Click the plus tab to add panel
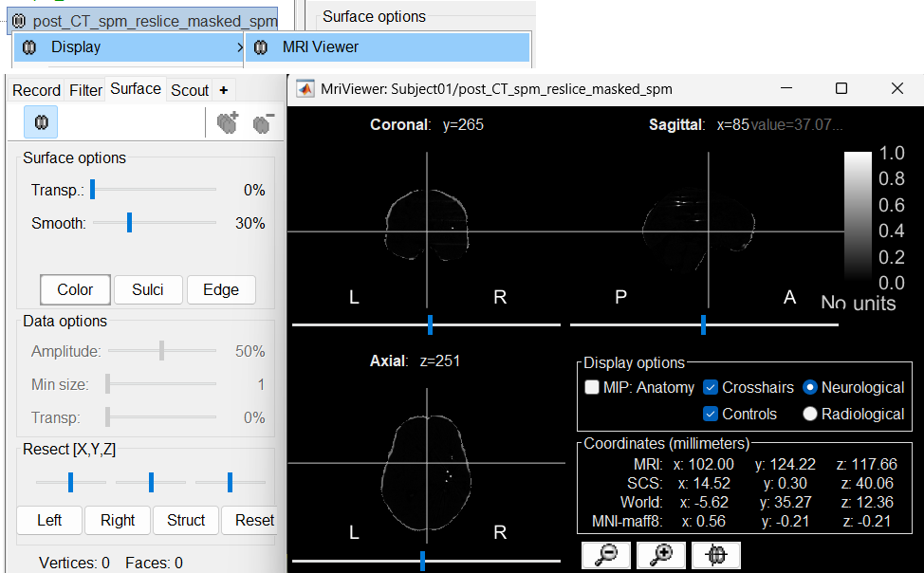Viewport: 924px width, 573px height. (x=224, y=90)
